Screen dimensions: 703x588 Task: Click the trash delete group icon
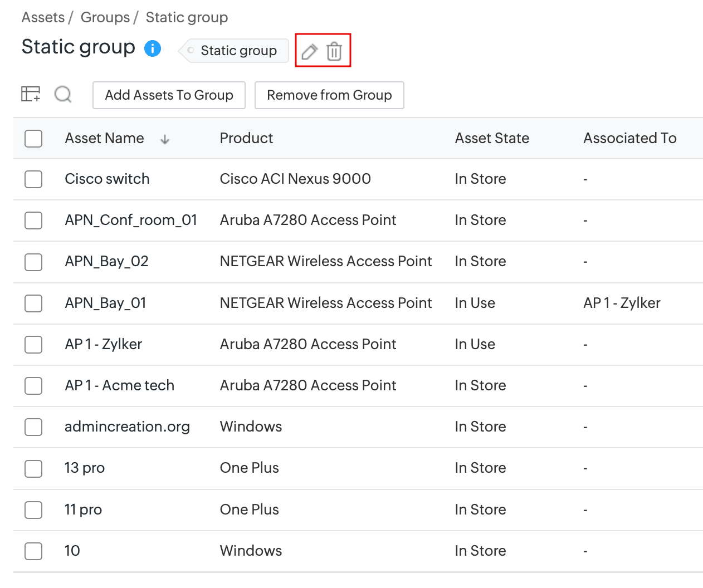(x=334, y=51)
